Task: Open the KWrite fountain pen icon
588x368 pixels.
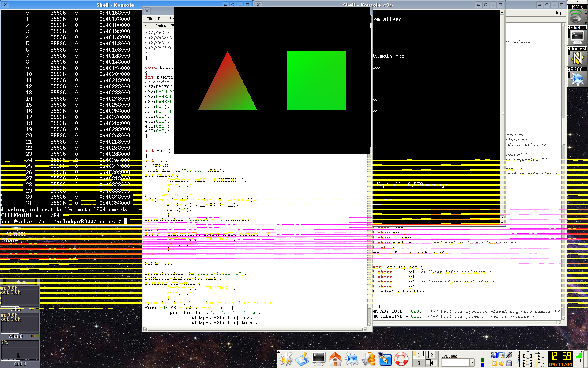Action: coord(385,359)
